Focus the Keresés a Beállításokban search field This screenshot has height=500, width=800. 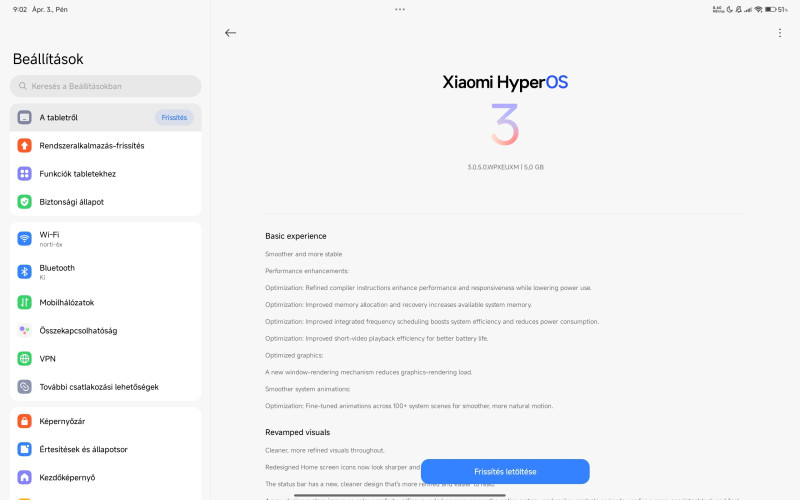pos(106,86)
